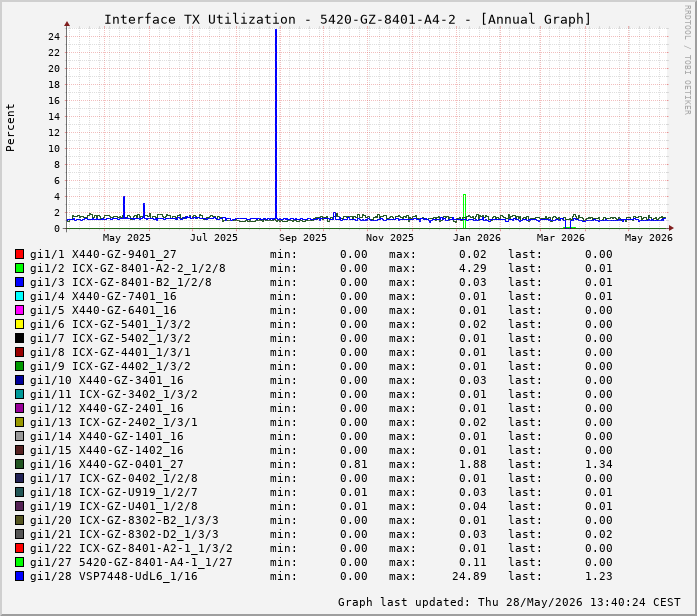Click the x-axis label Jan 2026
This screenshot has height=616, width=697.
tap(477, 238)
